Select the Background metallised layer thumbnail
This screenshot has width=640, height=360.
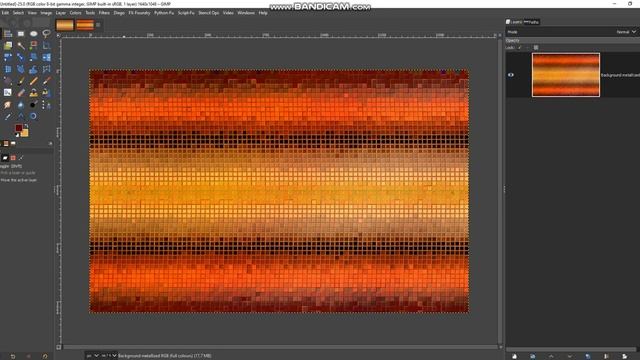click(566, 75)
